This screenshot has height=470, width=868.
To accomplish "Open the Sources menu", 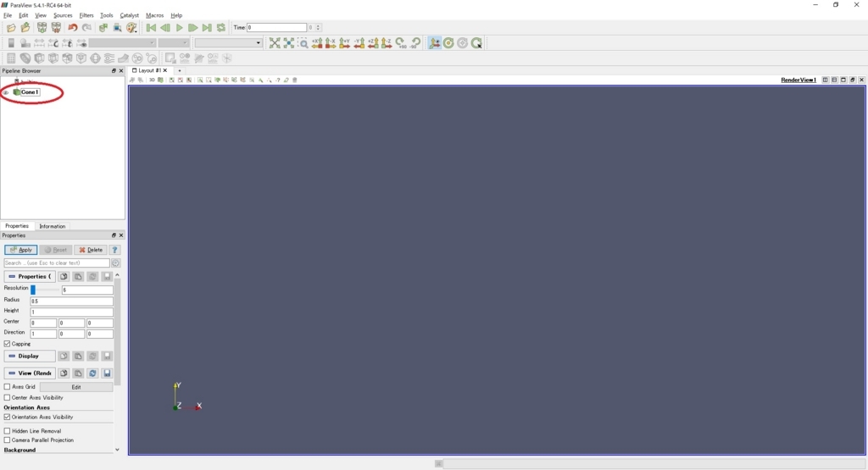I will pyautogui.click(x=63, y=15).
